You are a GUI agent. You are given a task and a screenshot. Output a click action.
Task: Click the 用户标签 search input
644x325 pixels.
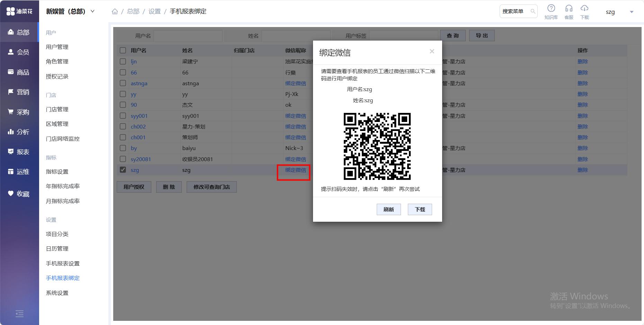click(403, 35)
